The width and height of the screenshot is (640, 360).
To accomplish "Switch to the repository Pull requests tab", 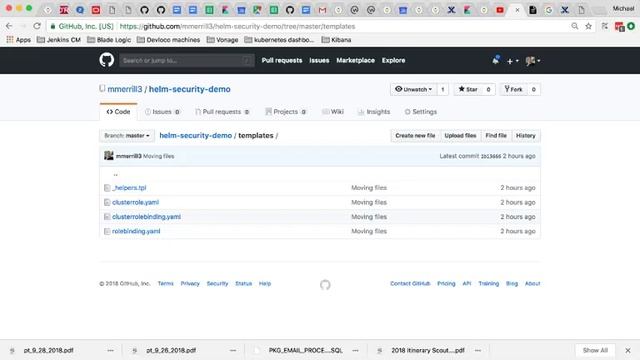I will (222, 112).
